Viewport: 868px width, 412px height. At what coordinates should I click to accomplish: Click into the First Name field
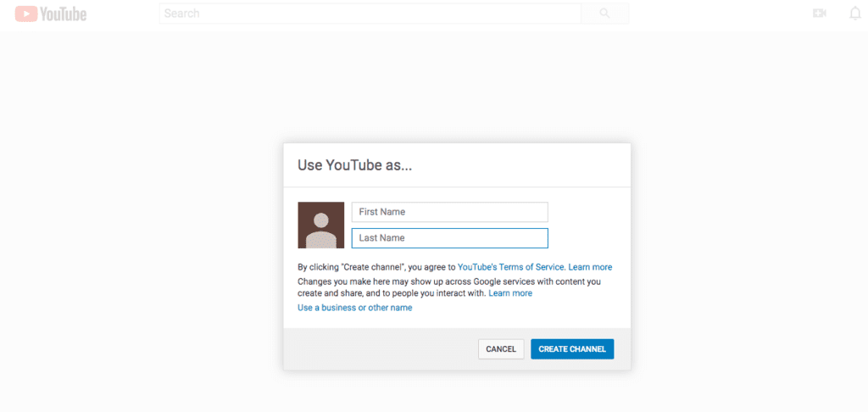[449, 212]
